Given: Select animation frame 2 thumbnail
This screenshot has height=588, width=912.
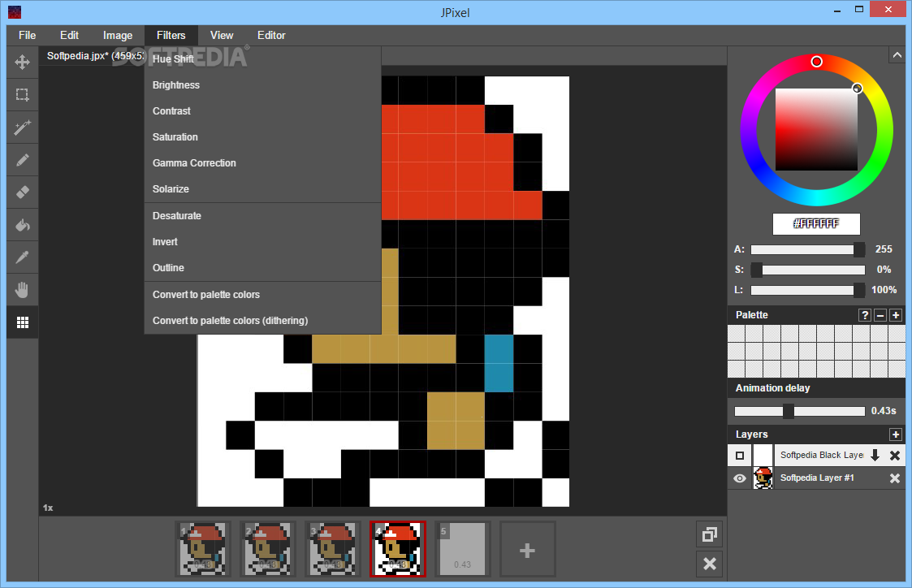Looking at the screenshot, I should point(268,549).
